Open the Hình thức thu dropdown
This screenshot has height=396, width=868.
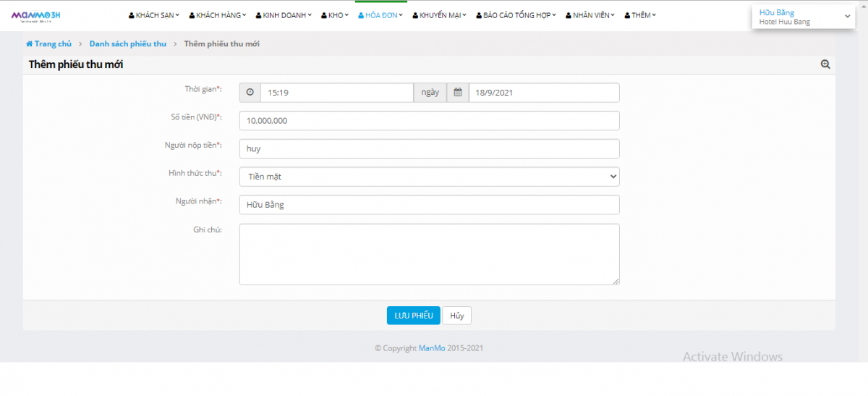tap(429, 177)
